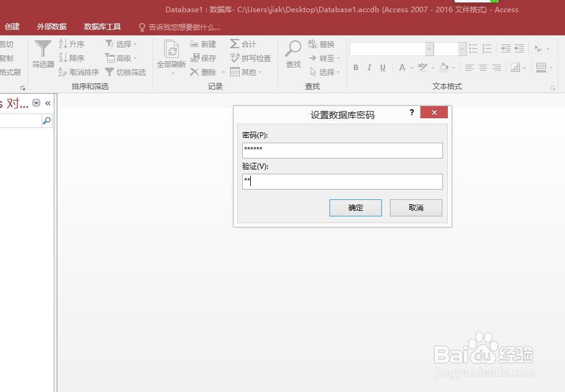Open the 选择 filter selection dropdown

click(121, 44)
